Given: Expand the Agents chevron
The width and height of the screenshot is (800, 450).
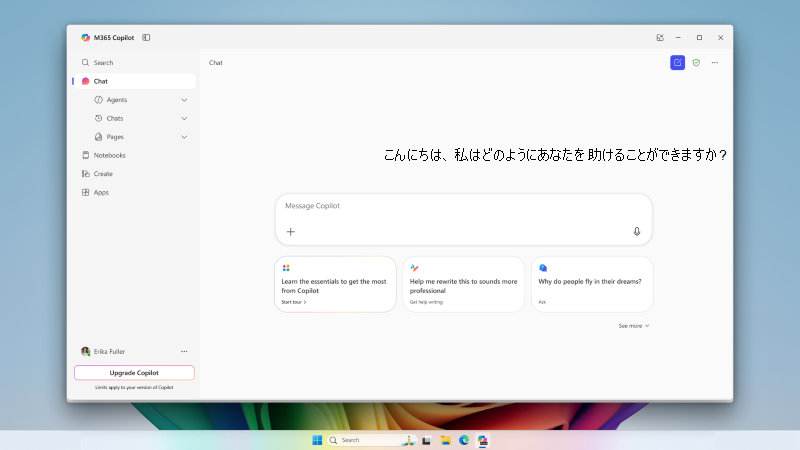Looking at the screenshot, I should 184,100.
